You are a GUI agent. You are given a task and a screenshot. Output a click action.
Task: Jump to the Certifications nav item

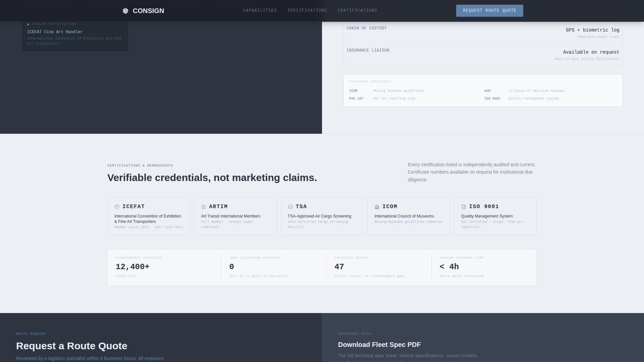[x=357, y=10]
